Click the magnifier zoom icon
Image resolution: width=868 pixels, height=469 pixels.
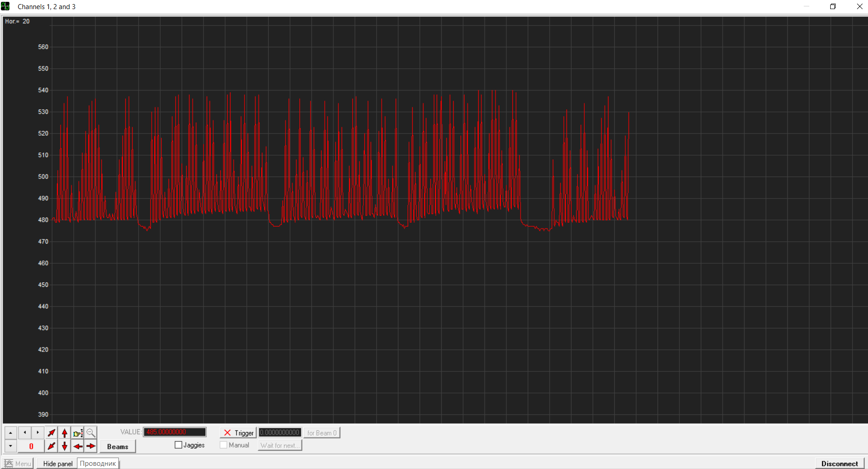(x=91, y=433)
